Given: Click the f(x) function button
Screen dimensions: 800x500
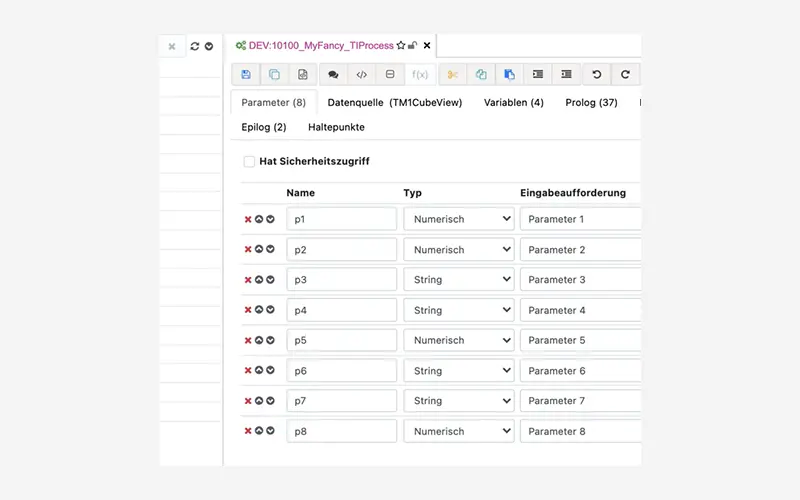Looking at the screenshot, I should click(420, 75).
